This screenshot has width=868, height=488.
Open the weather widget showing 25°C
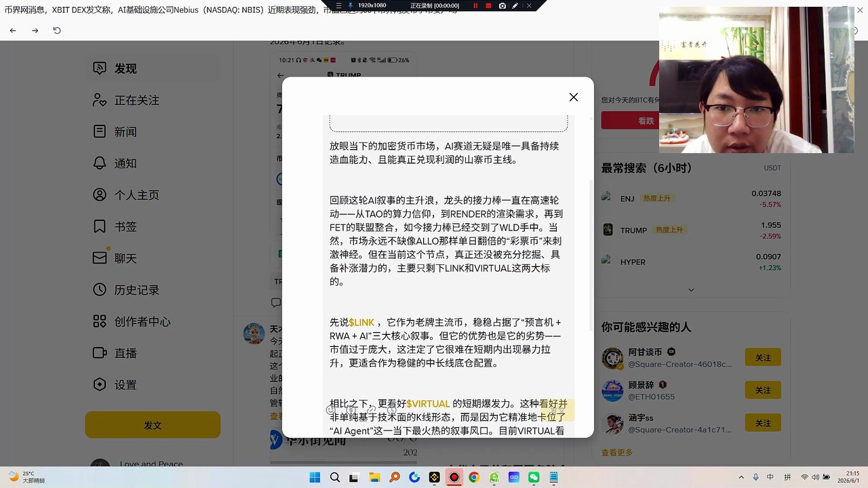(25, 477)
